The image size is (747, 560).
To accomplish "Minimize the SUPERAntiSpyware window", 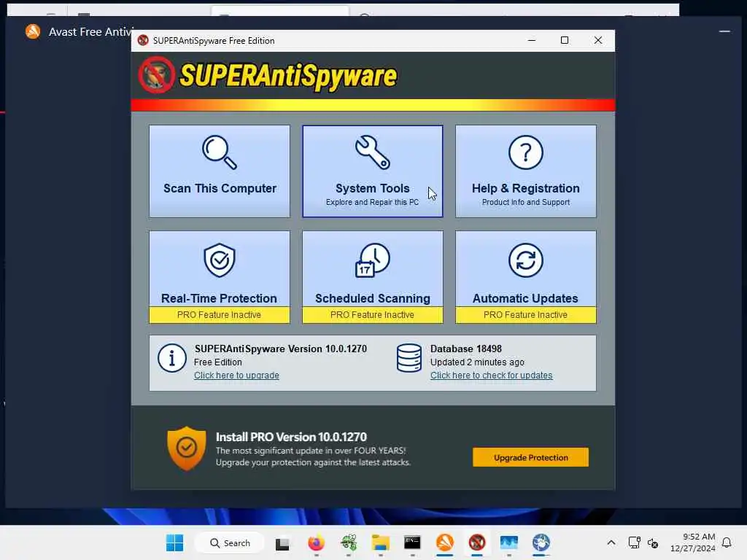I will 532,41.
